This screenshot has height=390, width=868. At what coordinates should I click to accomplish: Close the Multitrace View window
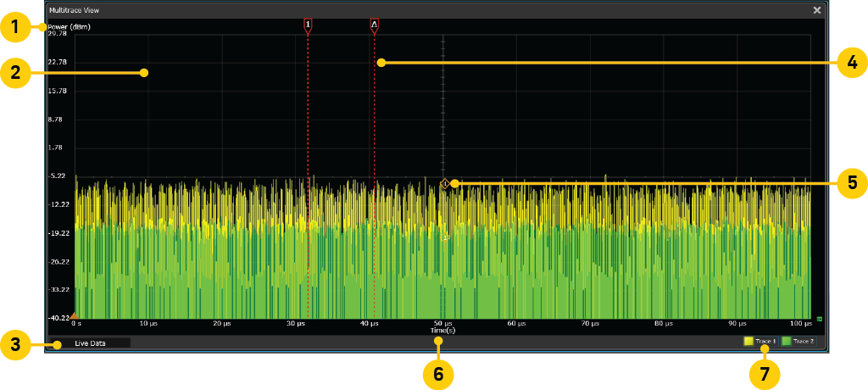pyautogui.click(x=817, y=10)
